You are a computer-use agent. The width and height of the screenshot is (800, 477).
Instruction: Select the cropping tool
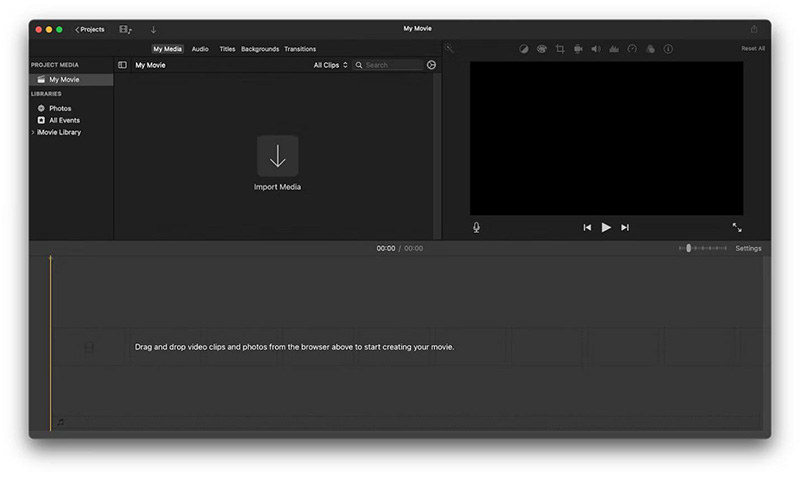pos(560,49)
